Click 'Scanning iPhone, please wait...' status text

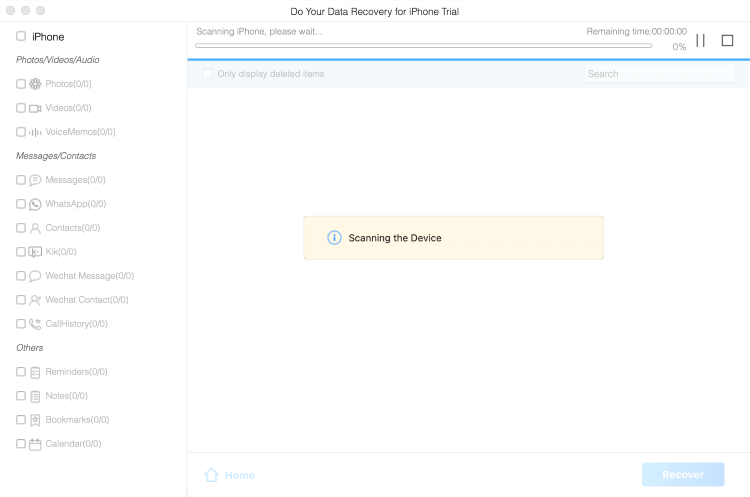pyautogui.click(x=259, y=32)
